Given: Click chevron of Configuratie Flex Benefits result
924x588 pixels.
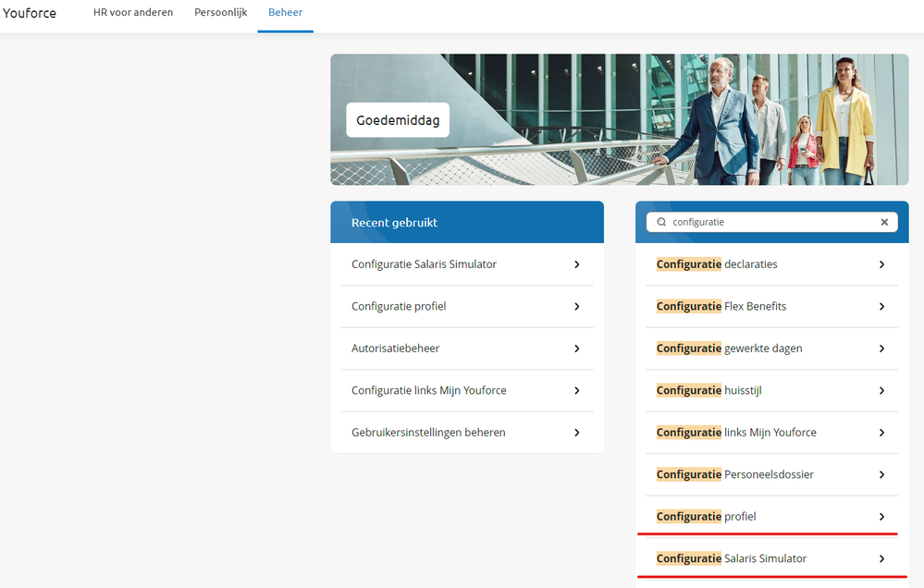Looking at the screenshot, I should coord(881,306).
